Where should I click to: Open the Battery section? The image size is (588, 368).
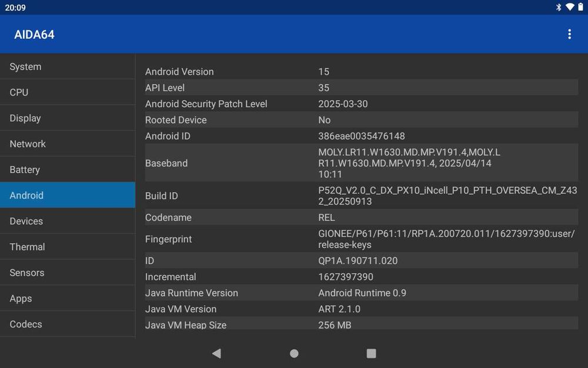point(68,170)
